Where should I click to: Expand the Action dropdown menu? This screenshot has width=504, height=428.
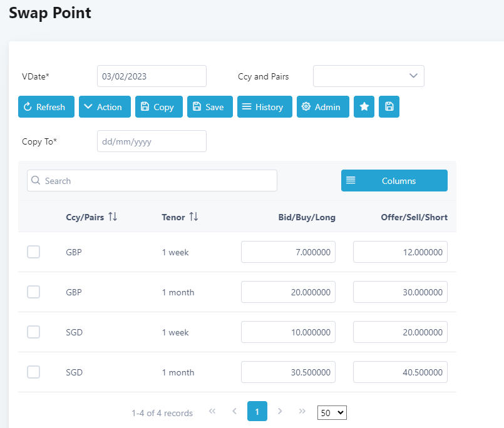pyautogui.click(x=105, y=107)
